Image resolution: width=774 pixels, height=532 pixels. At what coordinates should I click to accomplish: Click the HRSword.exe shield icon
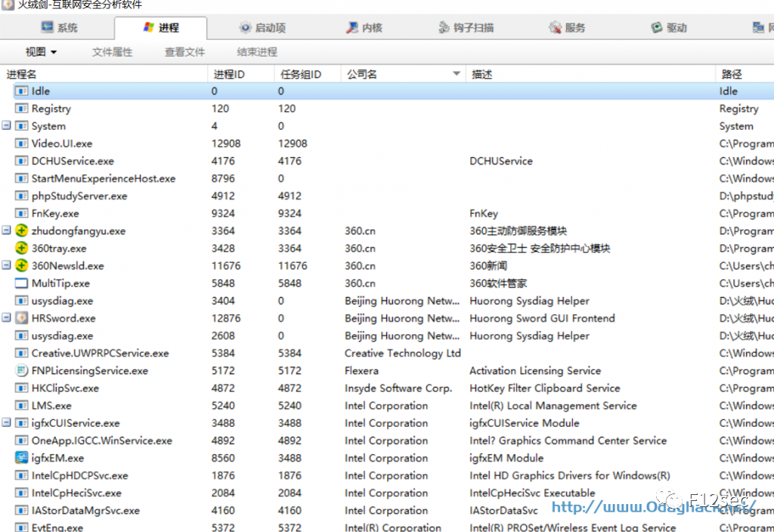[21, 318]
